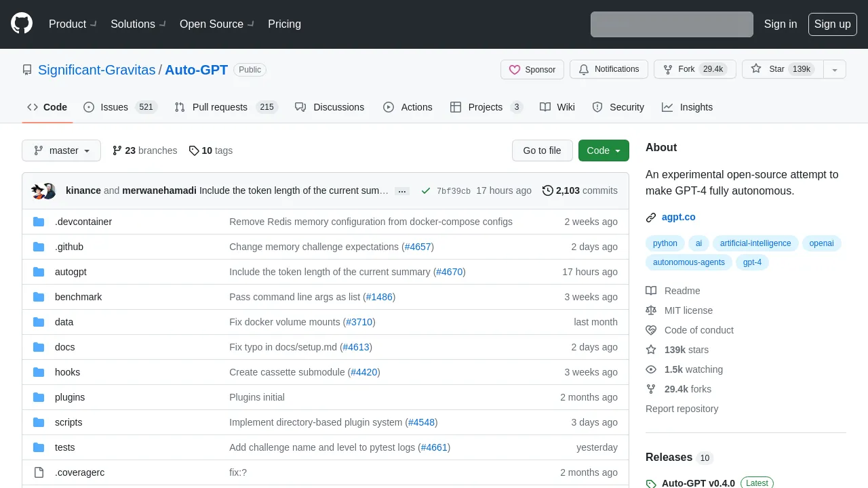
Task: Open the Actions tab
Action: [408, 107]
